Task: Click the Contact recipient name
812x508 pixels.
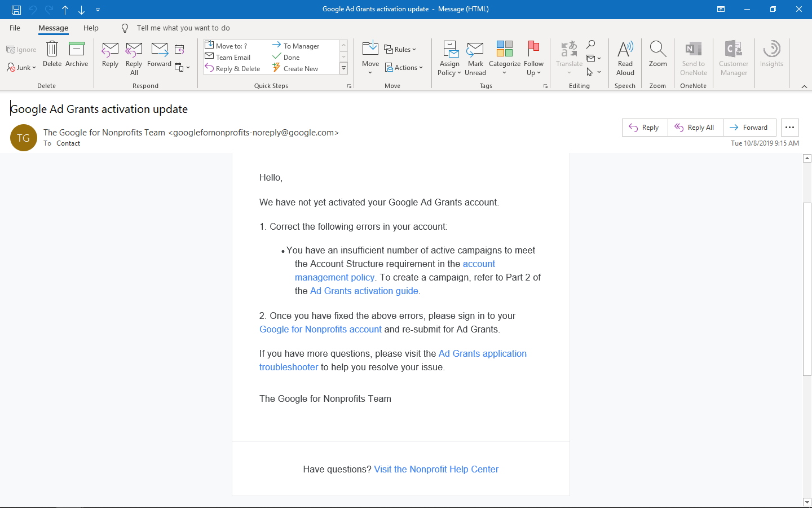Action: point(68,143)
